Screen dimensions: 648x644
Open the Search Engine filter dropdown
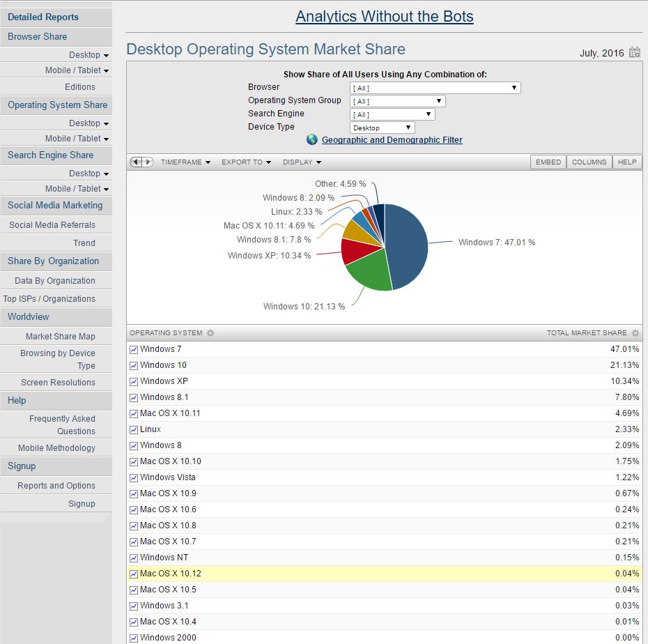pyautogui.click(x=392, y=114)
